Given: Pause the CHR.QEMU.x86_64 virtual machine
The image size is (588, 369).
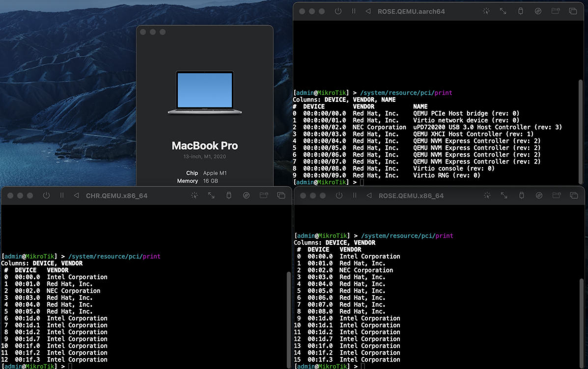Looking at the screenshot, I should [62, 196].
